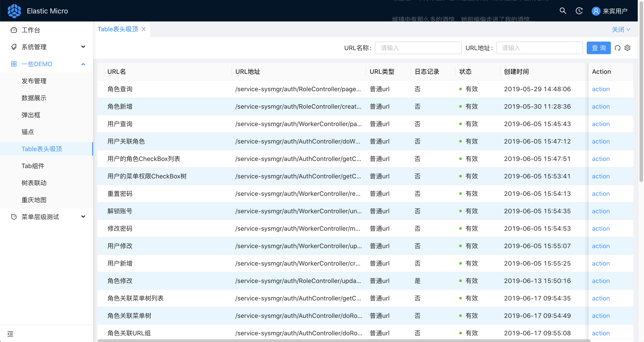
Task: Click the URL地址 input field
Action: coord(539,48)
